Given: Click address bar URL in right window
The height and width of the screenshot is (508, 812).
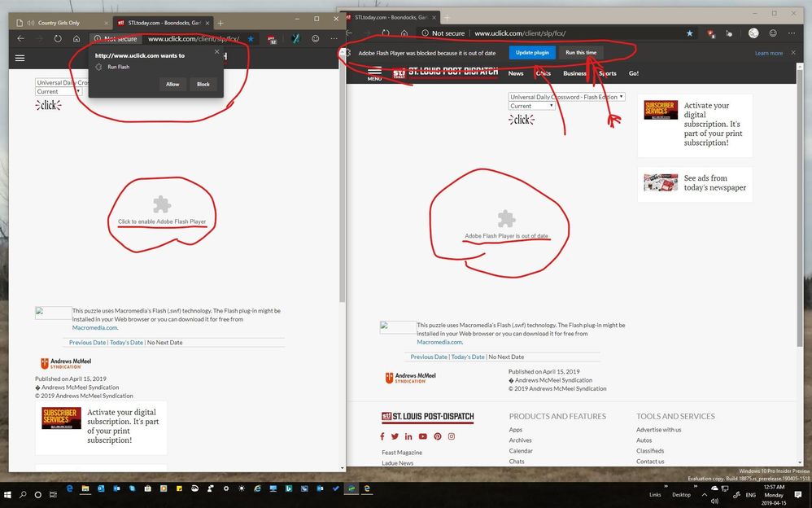Looking at the screenshot, I should pyautogui.click(x=520, y=33).
